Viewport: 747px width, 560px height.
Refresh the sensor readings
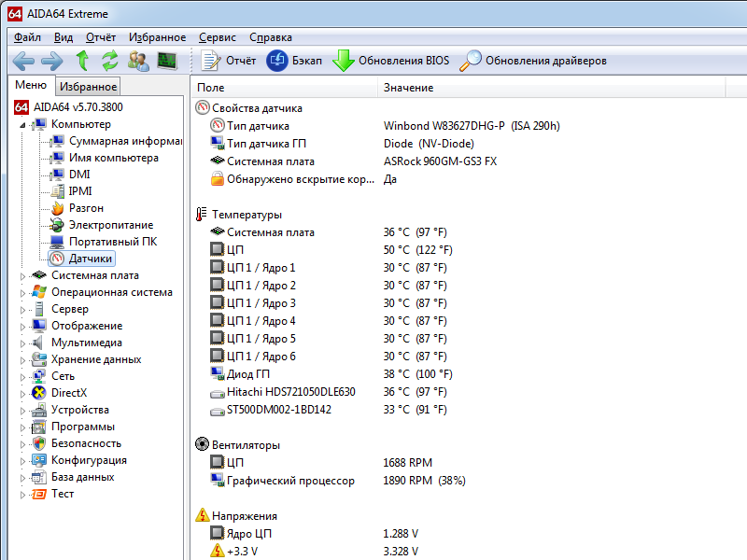click(110, 61)
